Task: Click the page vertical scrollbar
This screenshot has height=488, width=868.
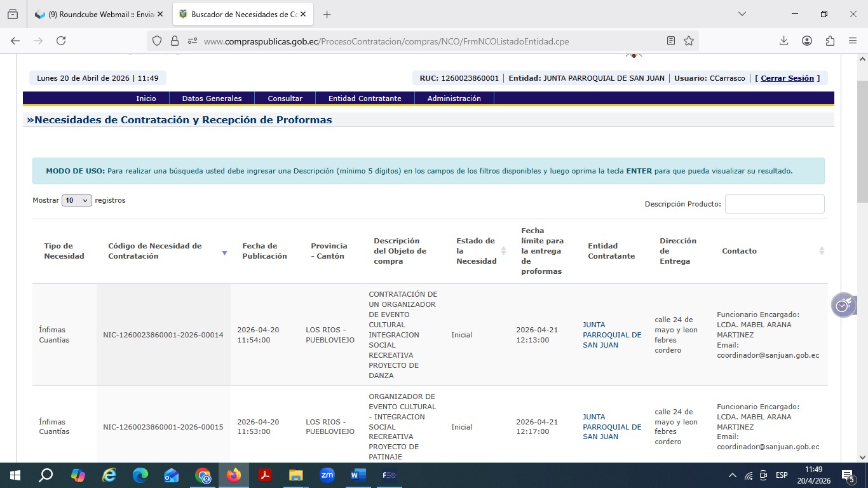Action: coord(862,254)
